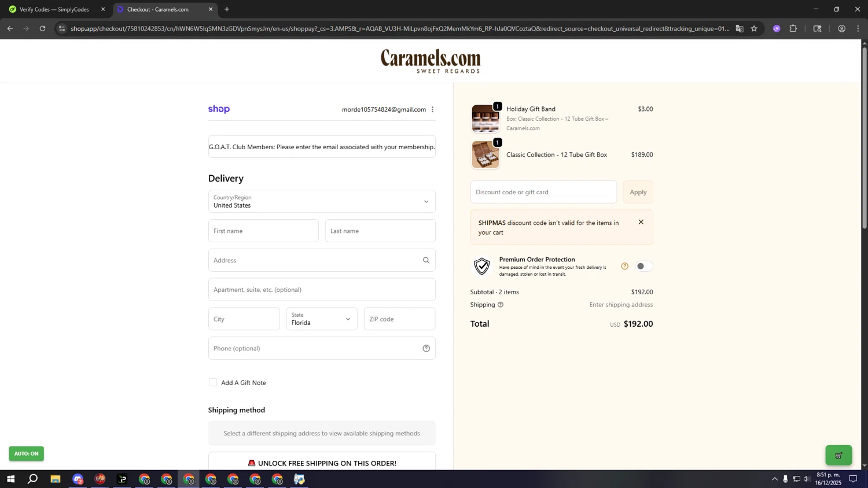
Task: Click the volume icon in system tray
Action: tap(807, 479)
